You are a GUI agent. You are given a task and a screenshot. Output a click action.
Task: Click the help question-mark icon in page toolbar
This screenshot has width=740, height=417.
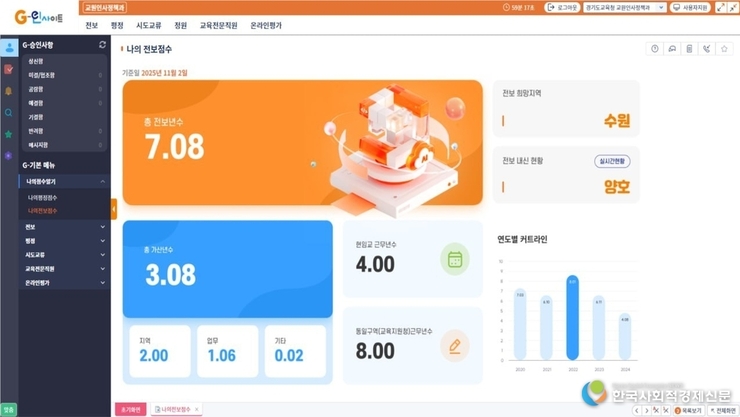[655, 49]
